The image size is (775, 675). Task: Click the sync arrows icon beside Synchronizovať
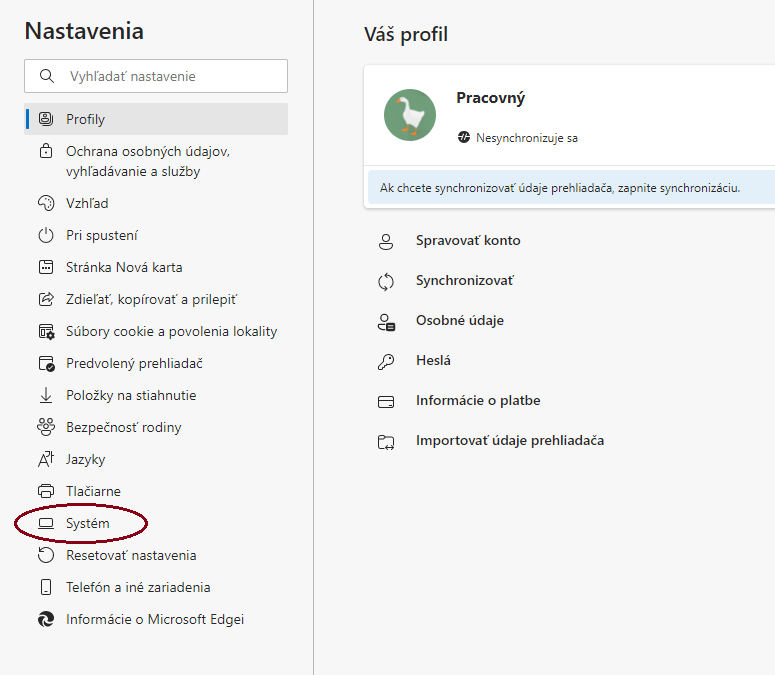click(386, 282)
